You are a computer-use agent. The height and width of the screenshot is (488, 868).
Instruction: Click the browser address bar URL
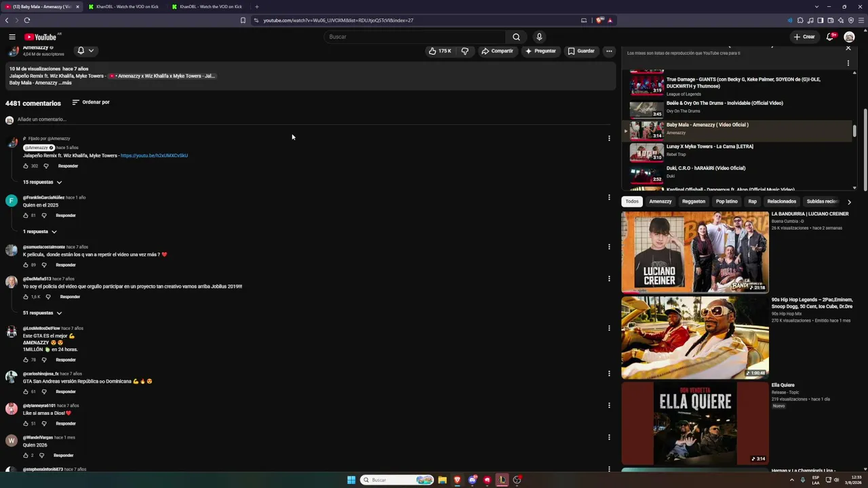338,20
